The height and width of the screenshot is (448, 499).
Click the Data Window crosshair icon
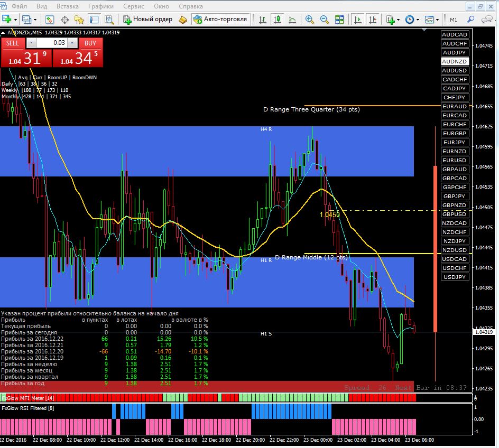[64, 20]
